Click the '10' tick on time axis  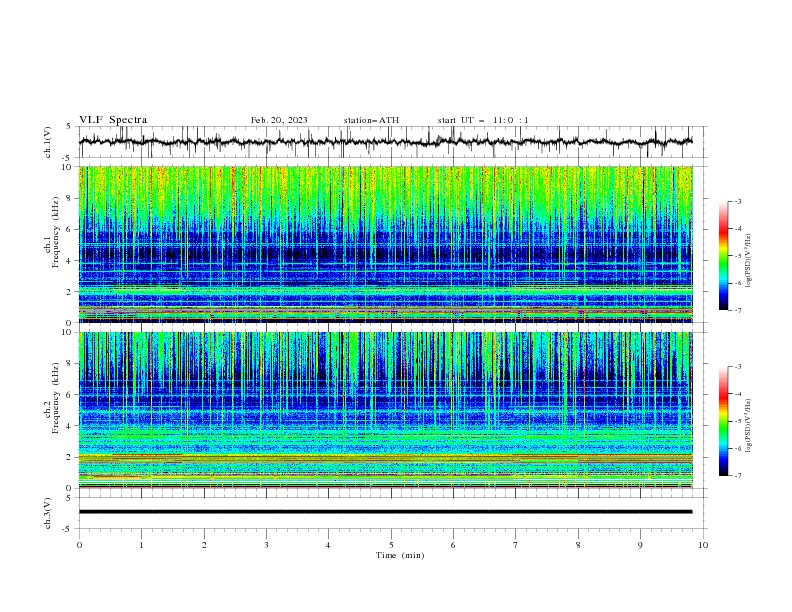[x=703, y=545]
